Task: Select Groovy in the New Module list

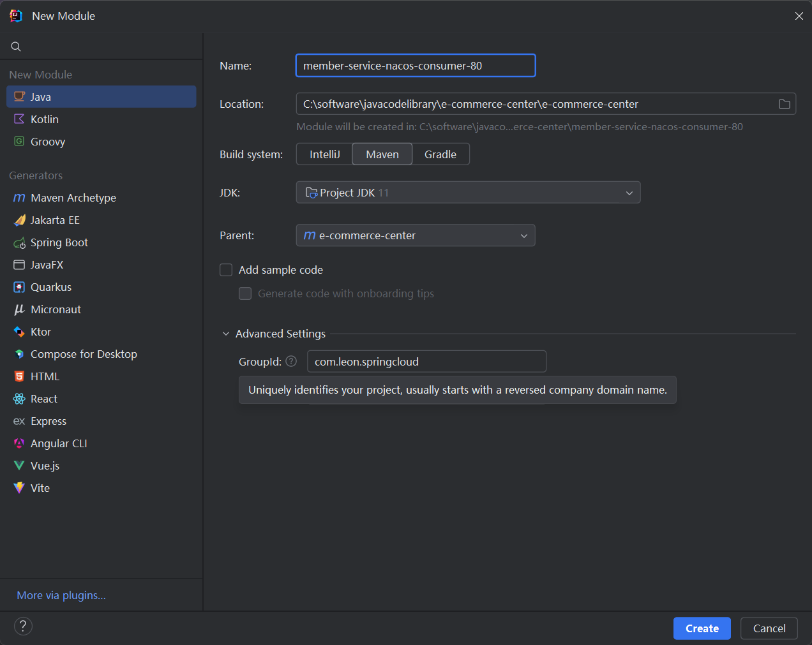Action: 48,142
